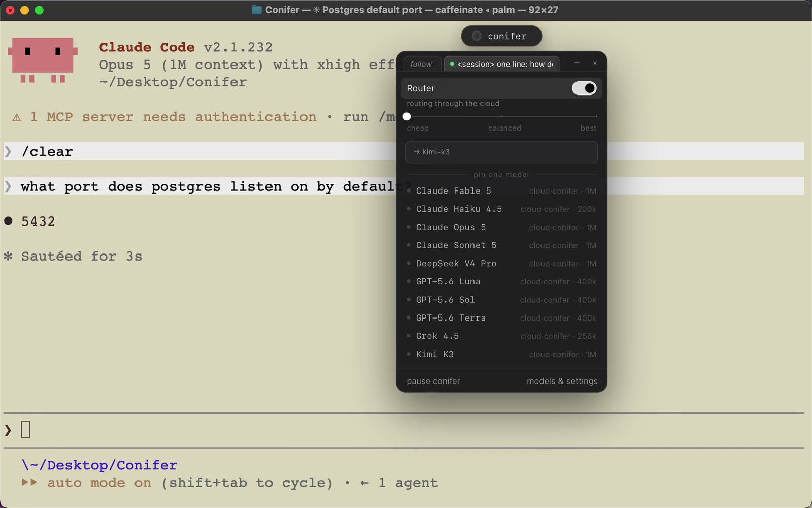
Task: Click the Opus 5 (1M context) line
Action: (247, 65)
